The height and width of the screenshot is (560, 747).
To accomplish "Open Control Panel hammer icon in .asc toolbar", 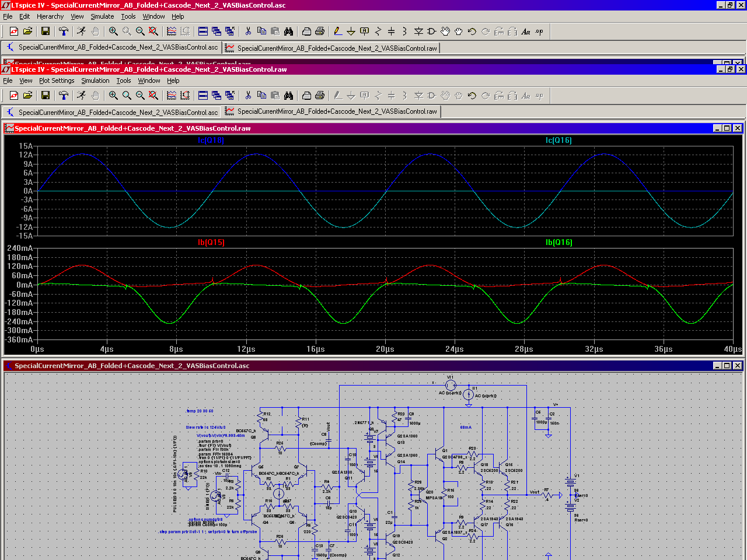I will (63, 32).
